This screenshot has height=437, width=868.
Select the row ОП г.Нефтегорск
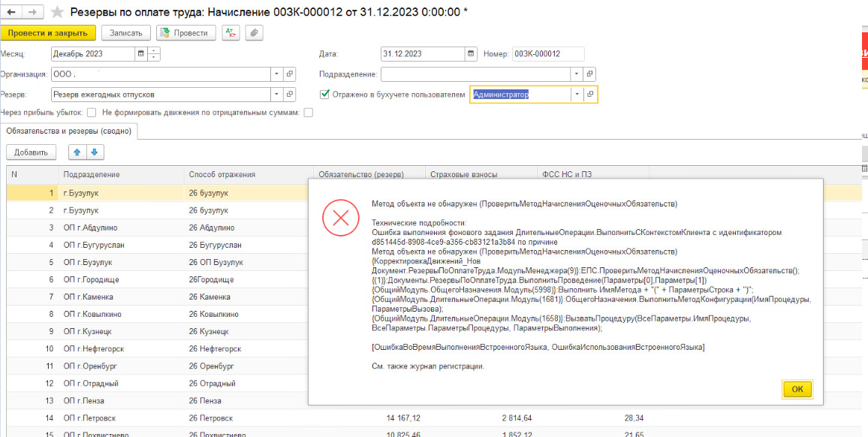coord(157,349)
